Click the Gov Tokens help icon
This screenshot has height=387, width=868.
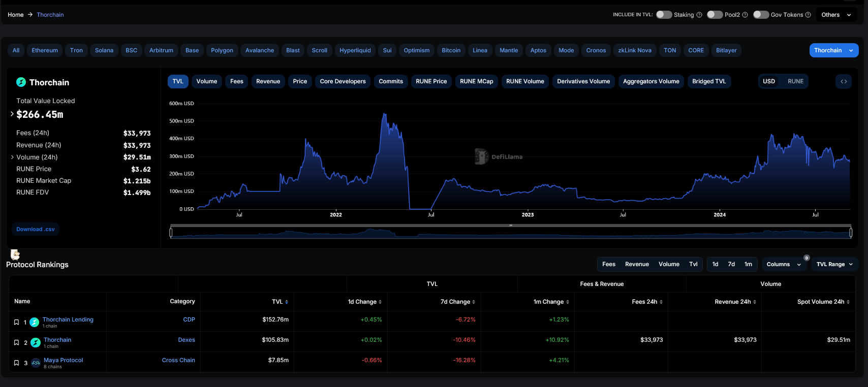(x=808, y=15)
